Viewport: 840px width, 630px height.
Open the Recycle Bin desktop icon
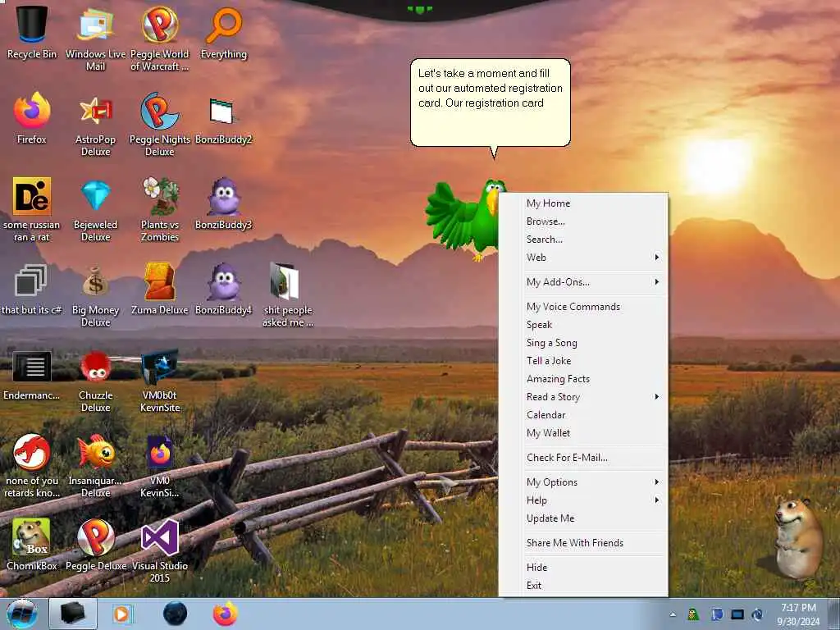[32, 33]
